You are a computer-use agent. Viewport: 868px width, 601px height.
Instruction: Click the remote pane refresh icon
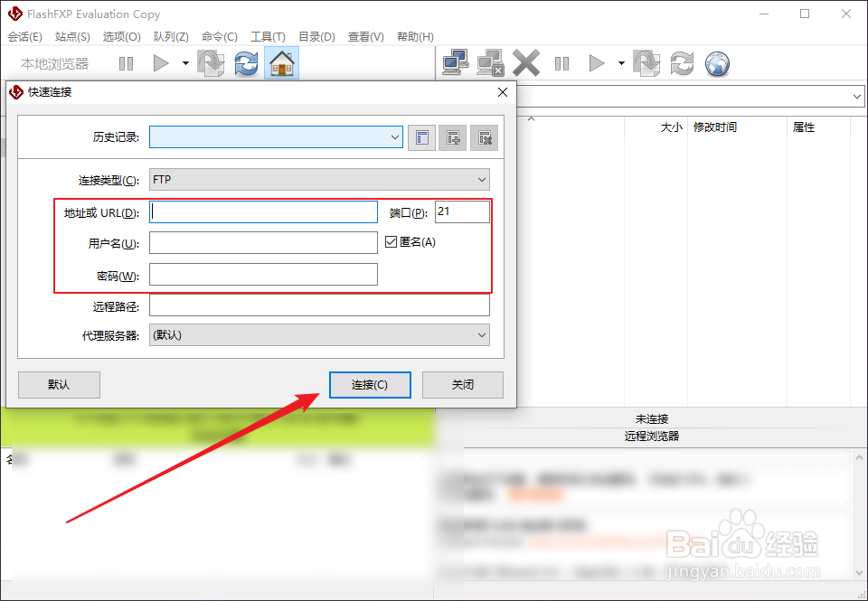[682, 63]
